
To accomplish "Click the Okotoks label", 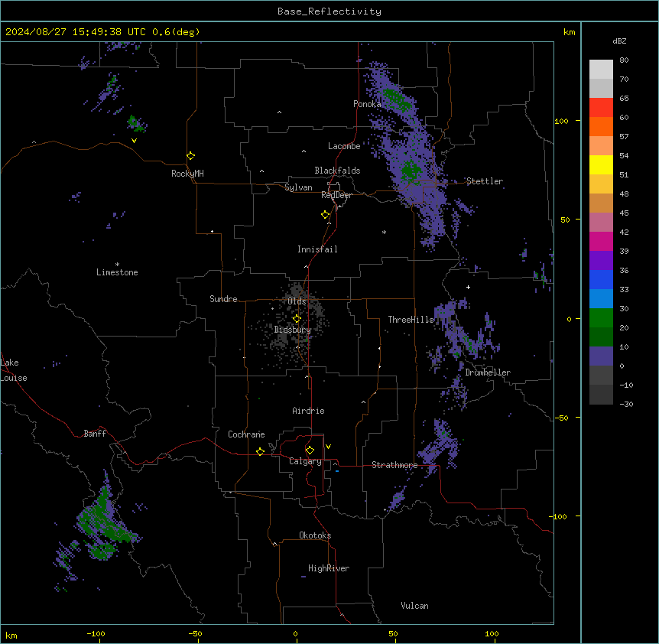I will [315, 535].
